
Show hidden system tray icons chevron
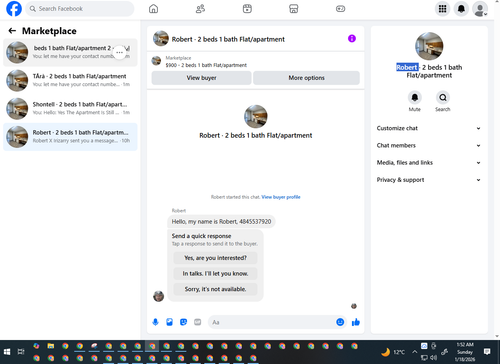[x=414, y=352]
